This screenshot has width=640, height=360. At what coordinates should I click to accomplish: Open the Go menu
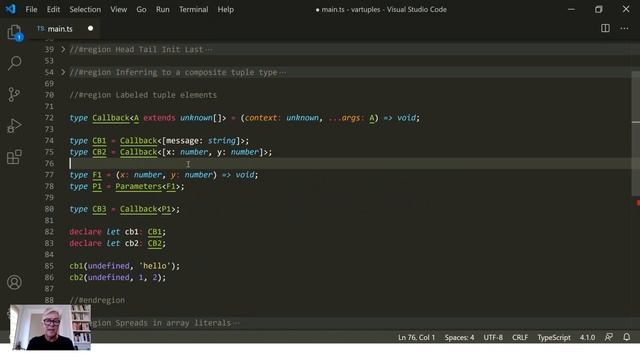141,9
